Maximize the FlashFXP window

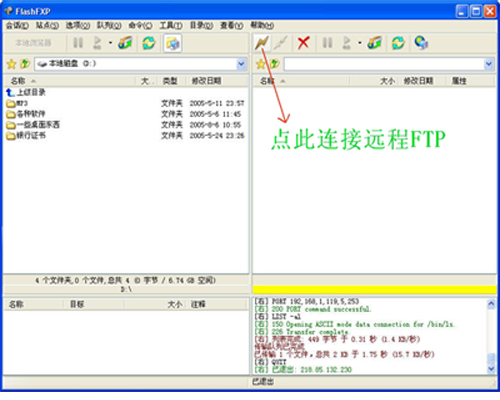tap(476, 11)
